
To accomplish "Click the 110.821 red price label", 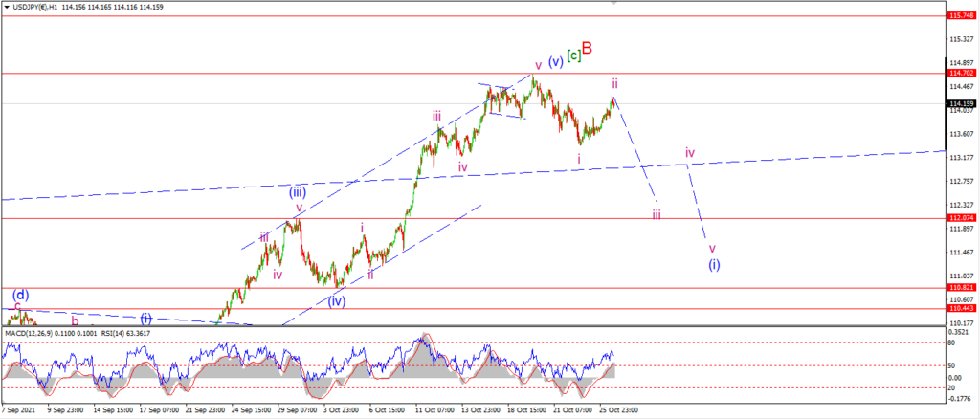I will click(x=960, y=288).
